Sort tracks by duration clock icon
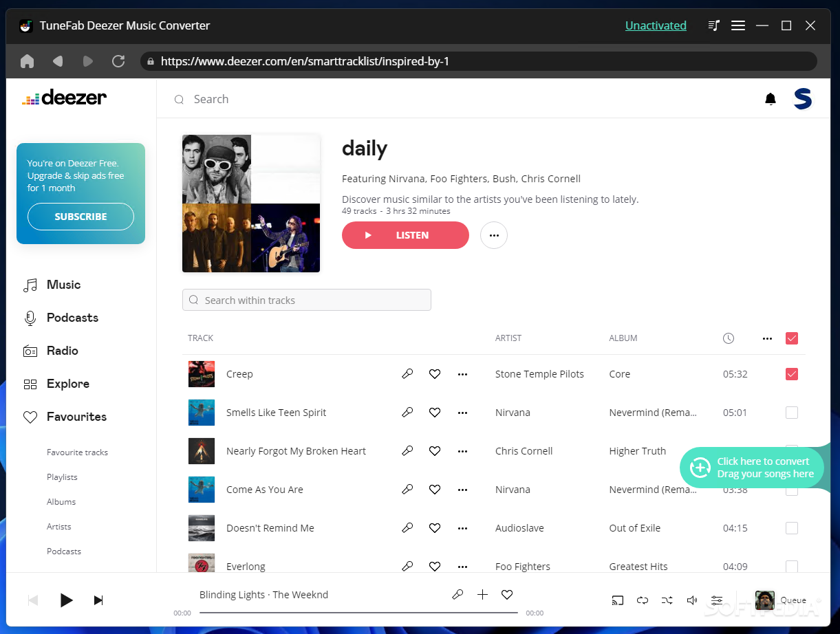 point(729,338)
